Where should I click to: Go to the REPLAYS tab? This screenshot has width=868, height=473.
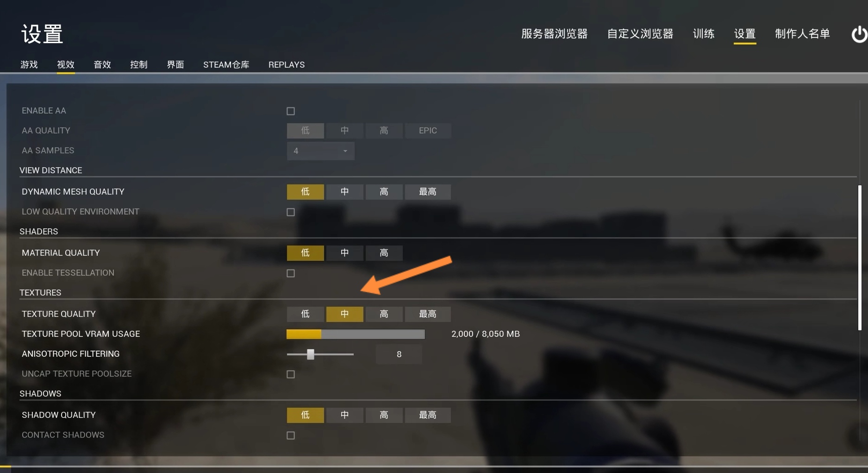point(287,64)
